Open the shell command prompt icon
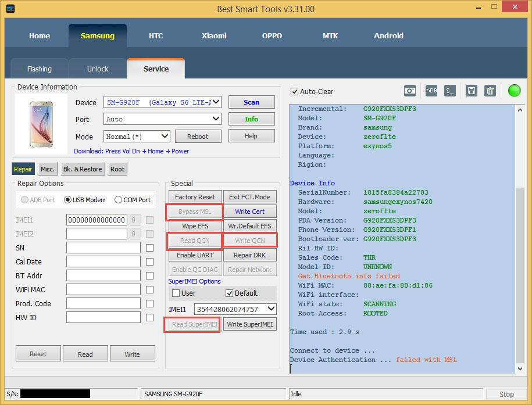 450,91
